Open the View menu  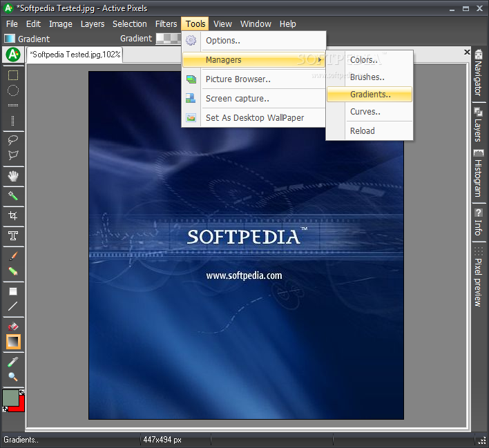click(222, 24)
